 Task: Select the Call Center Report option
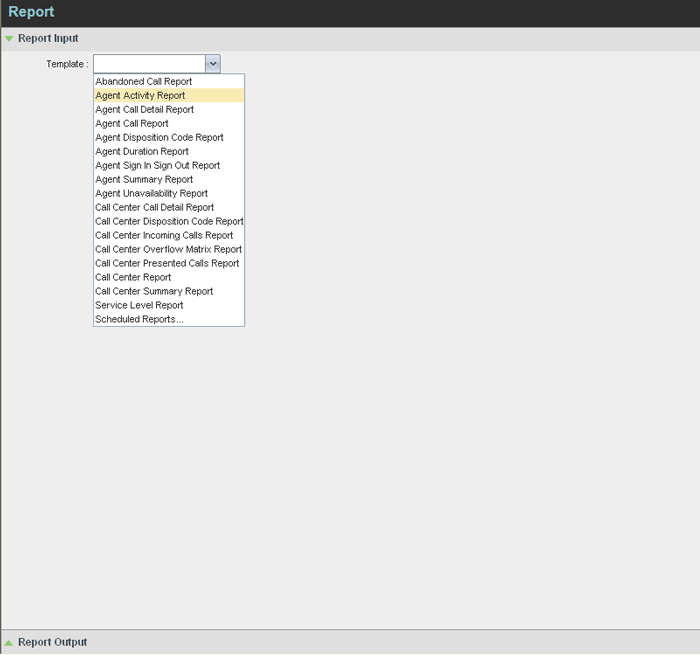pos(169,277)
